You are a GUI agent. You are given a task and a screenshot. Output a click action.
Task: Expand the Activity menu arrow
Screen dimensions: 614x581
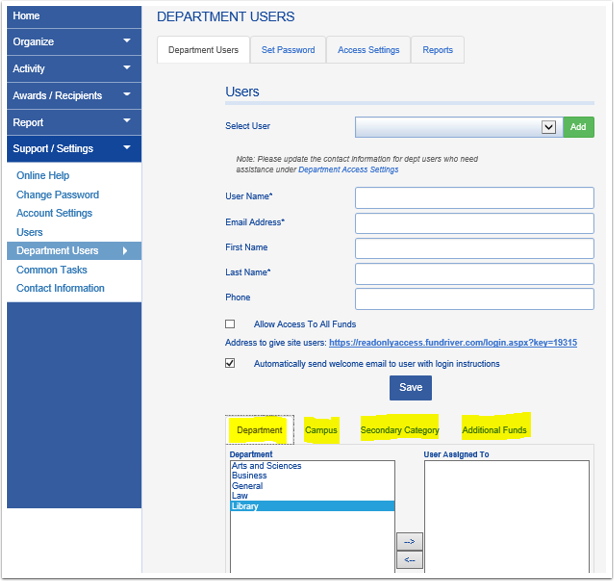[127, 68]
